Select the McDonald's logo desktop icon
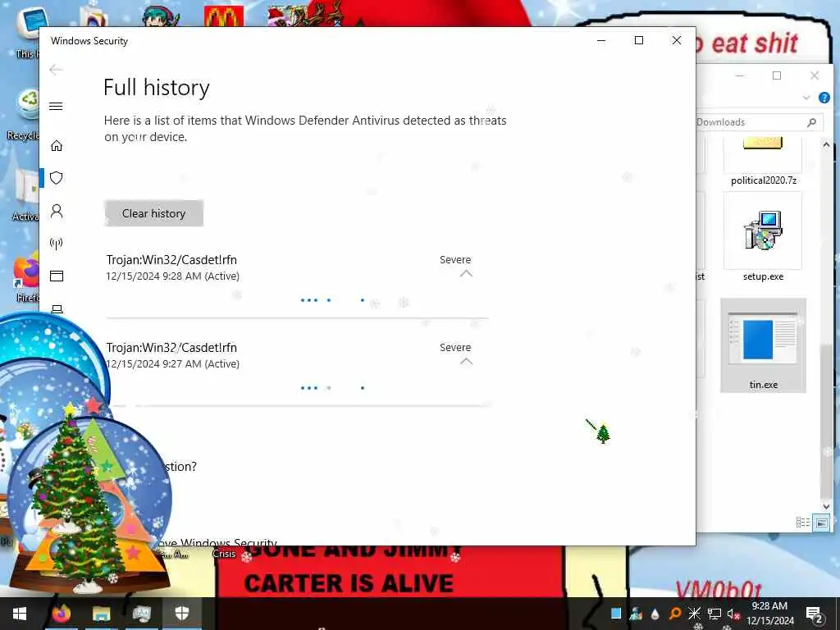 [224, 15]
